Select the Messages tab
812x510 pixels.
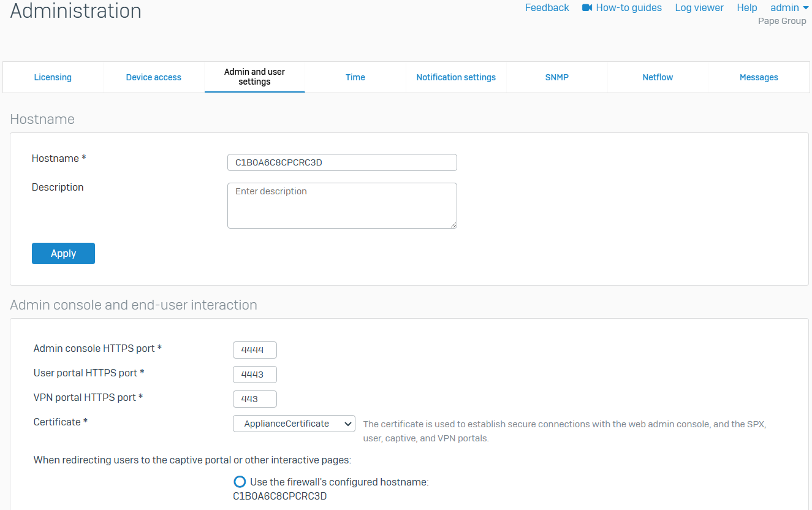[x=759, y=77]
